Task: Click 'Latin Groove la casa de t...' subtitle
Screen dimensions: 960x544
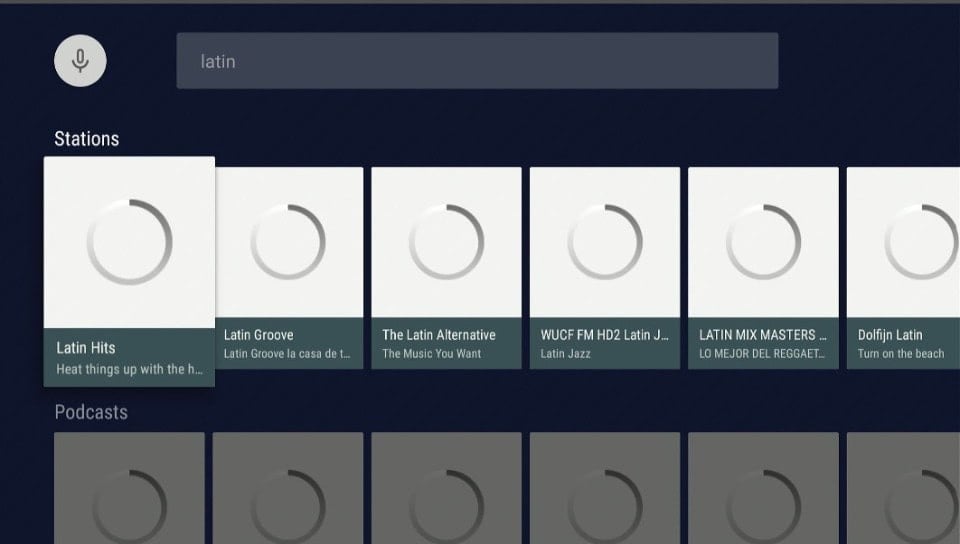Action: 287,354
